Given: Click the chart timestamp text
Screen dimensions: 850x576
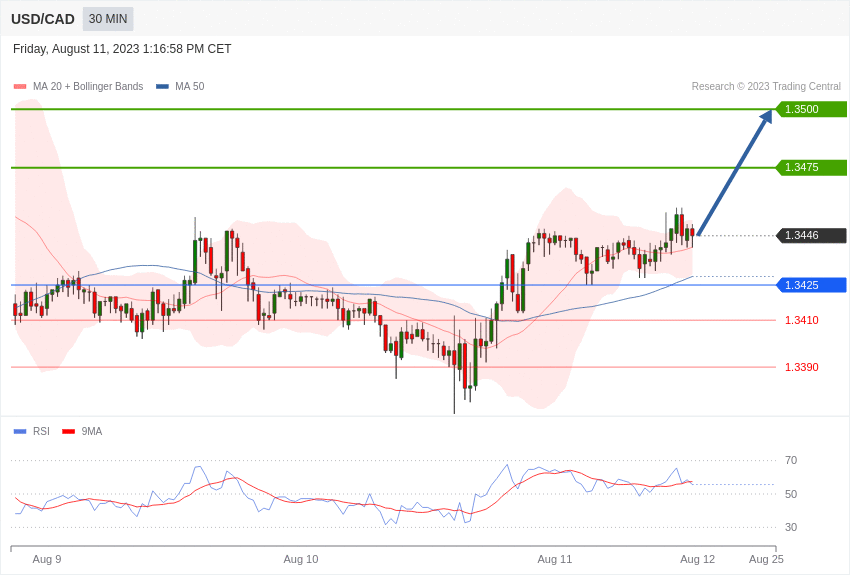Looking at the screenshot, I should tap(122, 49).
